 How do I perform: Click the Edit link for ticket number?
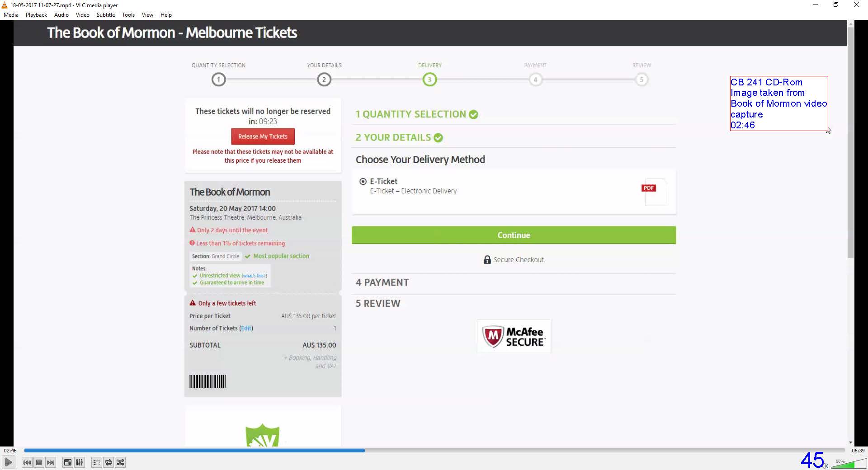click(246, 329)
